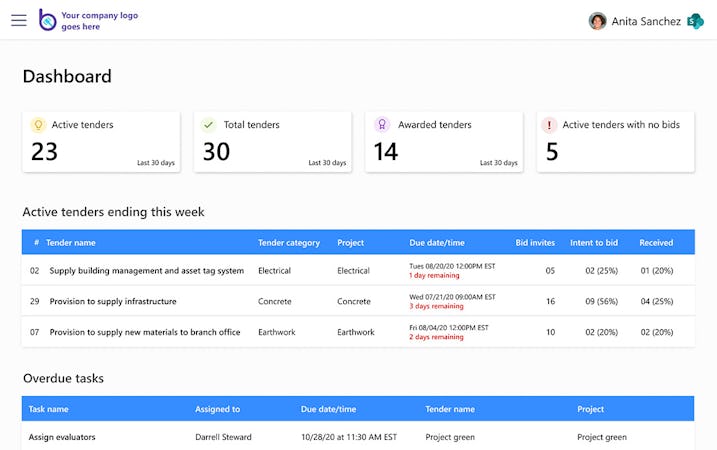Image resolution: width=717 pixels, height=450 pixels.
Task: Open the Supply building management tender
Action: pyautogui.click(x=146, y=271)
